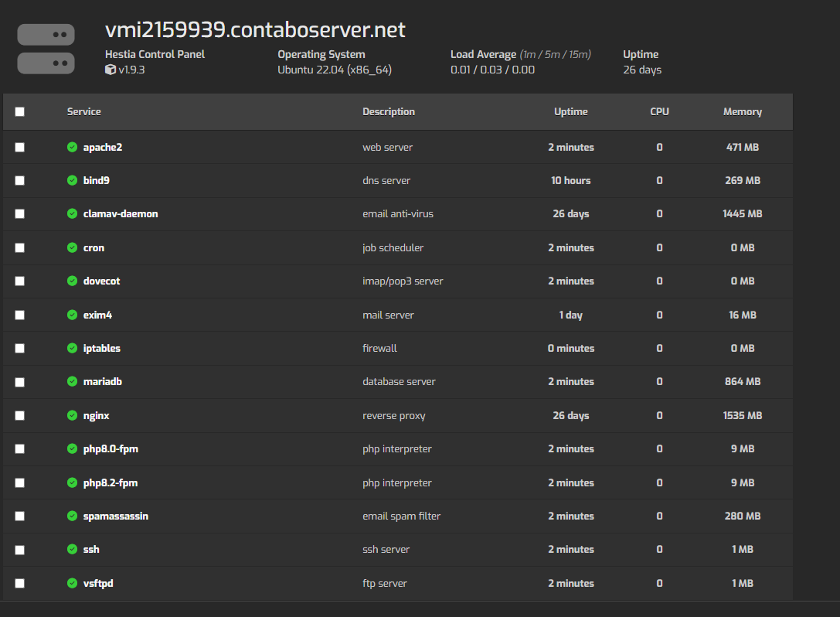This screenshot has width=840, height=617.
Task: Click the Service column header
Action: pyautogui.click(x=83, y=111)
